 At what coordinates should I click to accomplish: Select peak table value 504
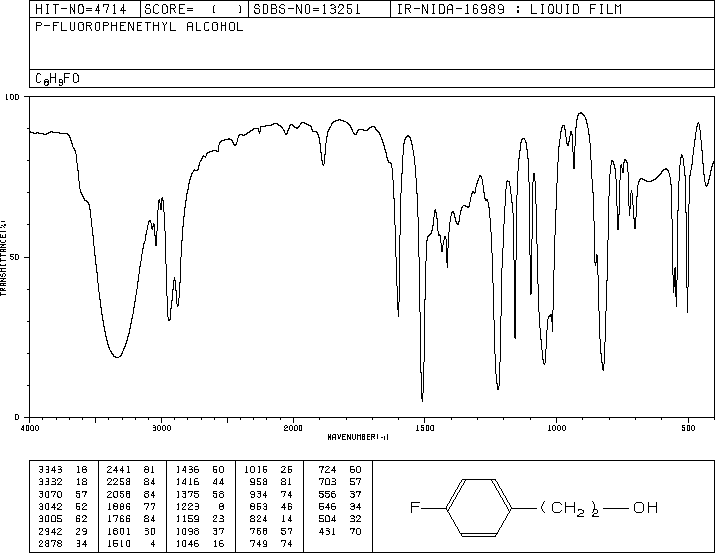pos(327,519)
